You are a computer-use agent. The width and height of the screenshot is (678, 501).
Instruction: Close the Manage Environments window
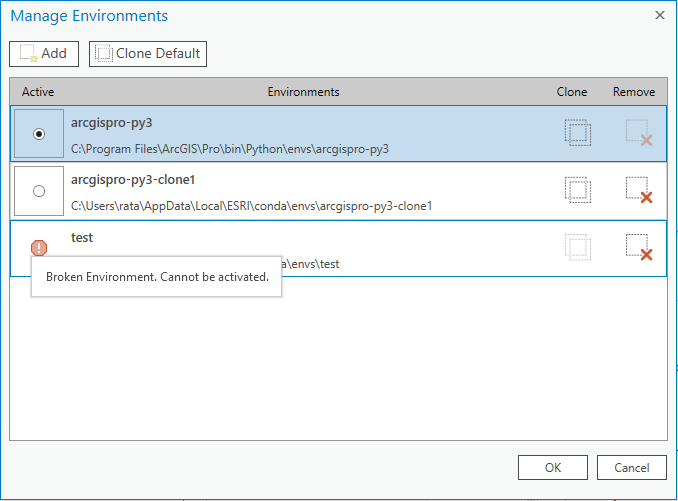click(x=659, y=16)
